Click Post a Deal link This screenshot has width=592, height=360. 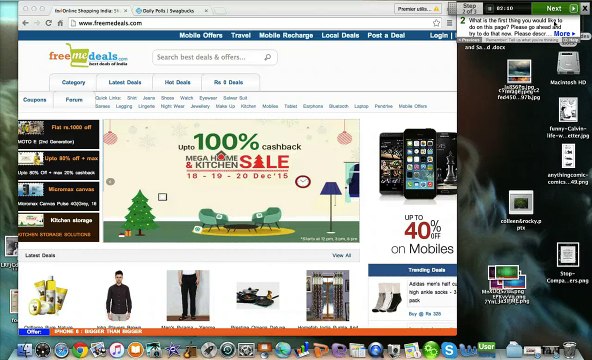pyautogui.click(x=386, y=35)
